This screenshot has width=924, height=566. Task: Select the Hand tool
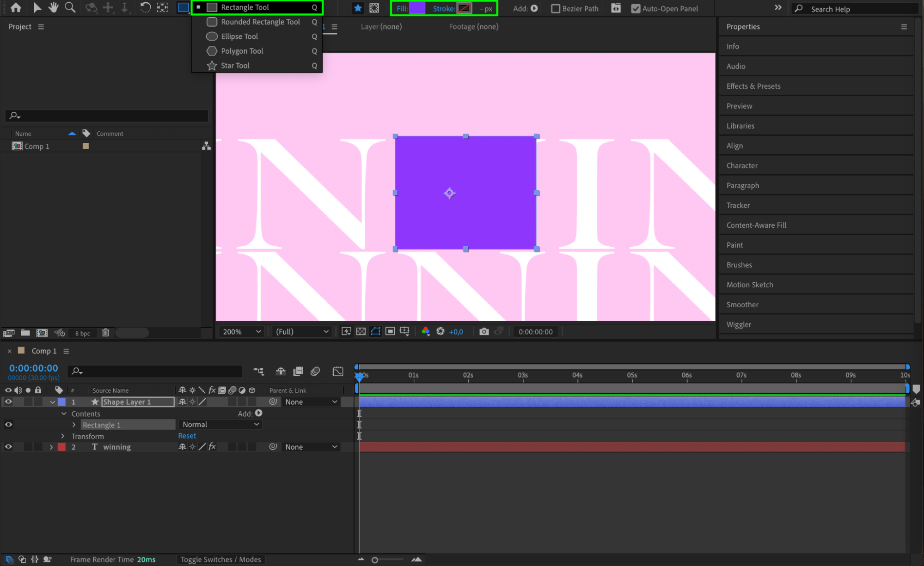point(53,7)
